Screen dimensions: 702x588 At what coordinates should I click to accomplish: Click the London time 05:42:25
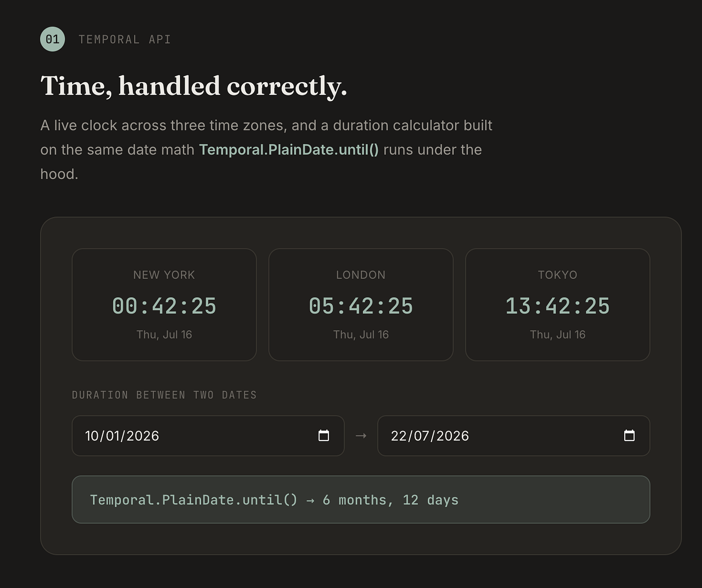(361, 306)
